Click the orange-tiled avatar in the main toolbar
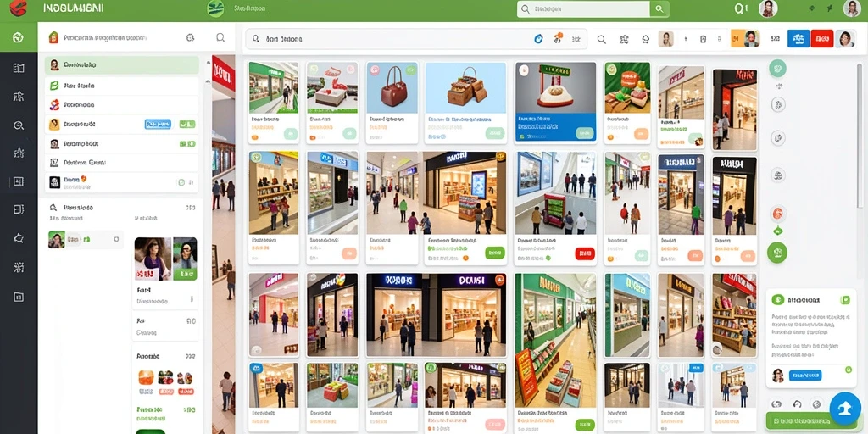This screenshot has width=868, height=434. pos(745,38)
